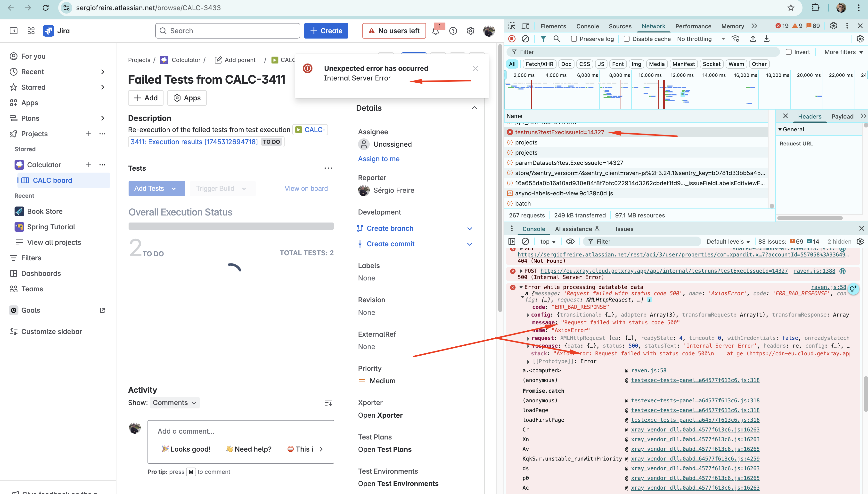Reload the browser page

click(46, 8)
